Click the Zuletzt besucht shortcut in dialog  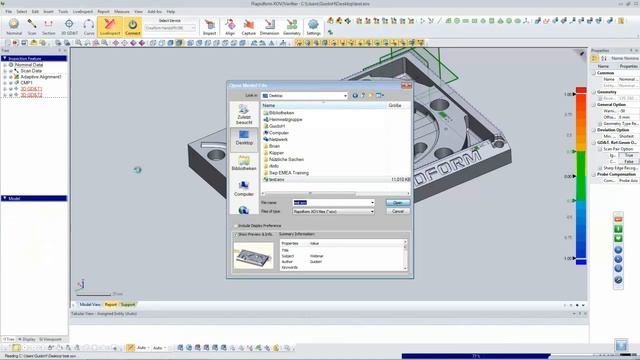244,114
